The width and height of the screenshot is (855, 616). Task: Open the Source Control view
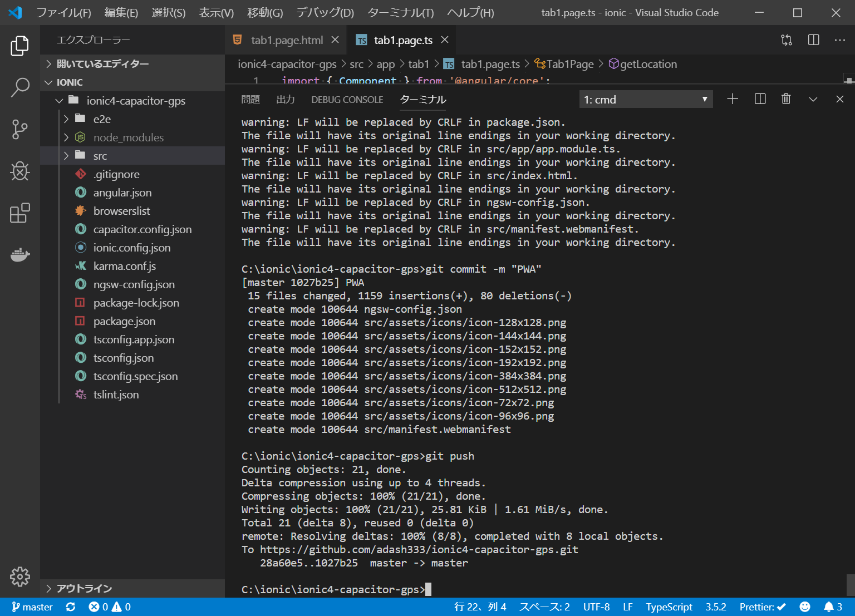(20, 129)
